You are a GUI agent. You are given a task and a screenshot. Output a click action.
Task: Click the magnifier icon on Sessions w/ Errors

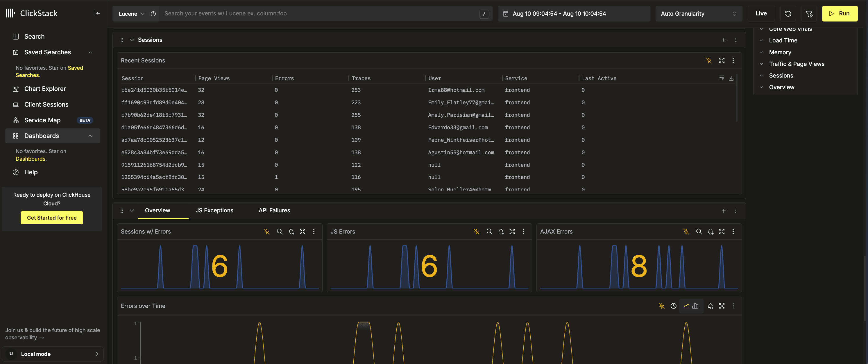(280, 232)
